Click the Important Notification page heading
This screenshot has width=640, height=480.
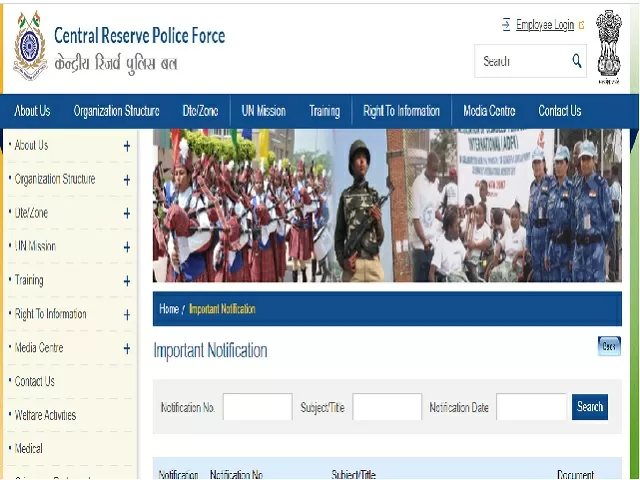[x=210, y=350]
